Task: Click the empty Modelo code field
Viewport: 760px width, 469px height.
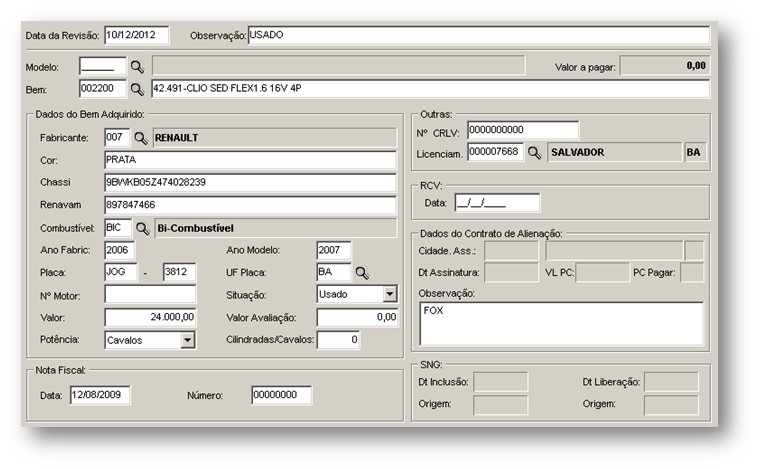Action: tap(102, 66)
